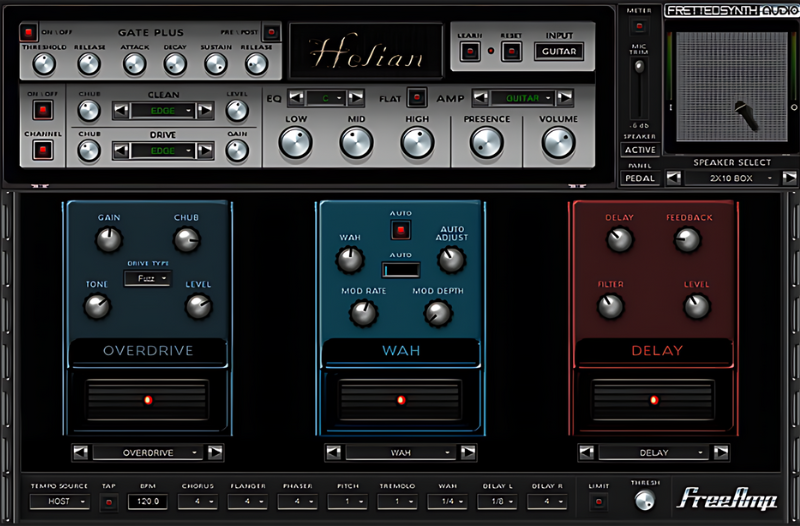Click the Mic Trim slider handle
800x526 pixels.
pyautogui.click(x=639, y=67)
